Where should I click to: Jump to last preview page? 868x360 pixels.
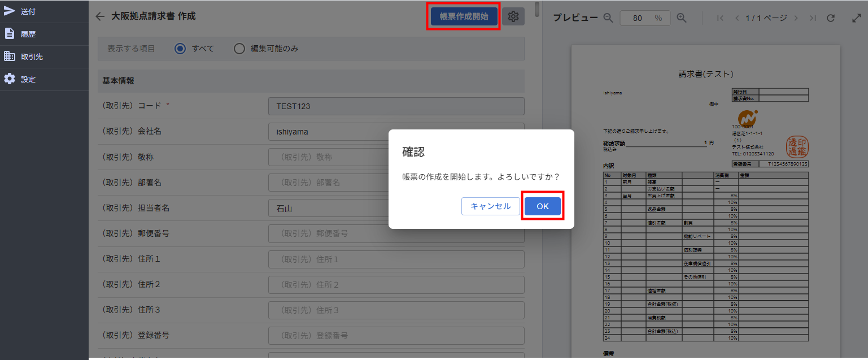(x=813, y=18)
